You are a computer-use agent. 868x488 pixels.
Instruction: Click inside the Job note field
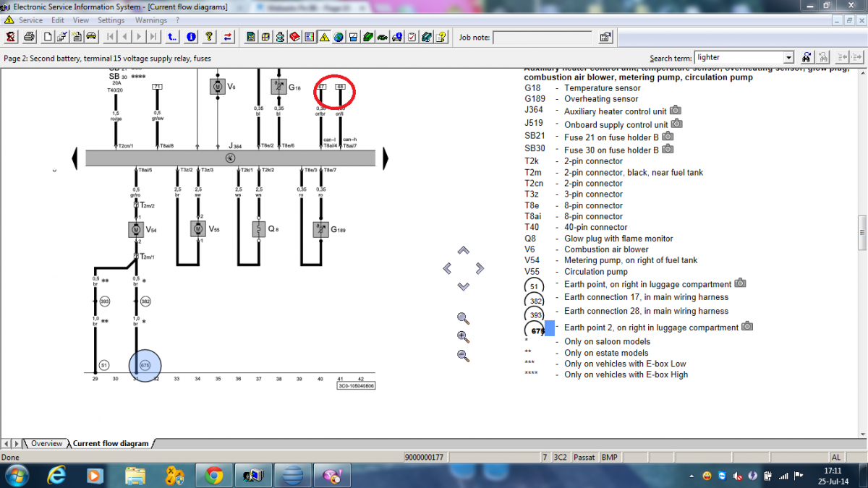point(542,37)
